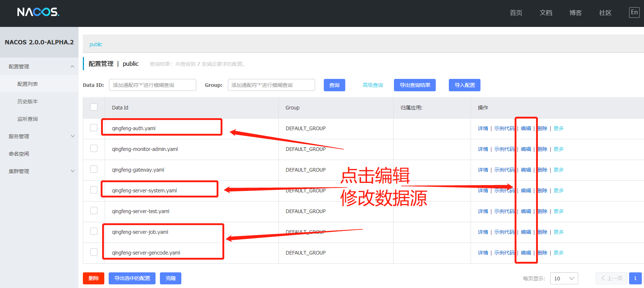Toggle the select-all checkbox in table header
Screen dimensions: 644x288
click(x=94, y=107)
